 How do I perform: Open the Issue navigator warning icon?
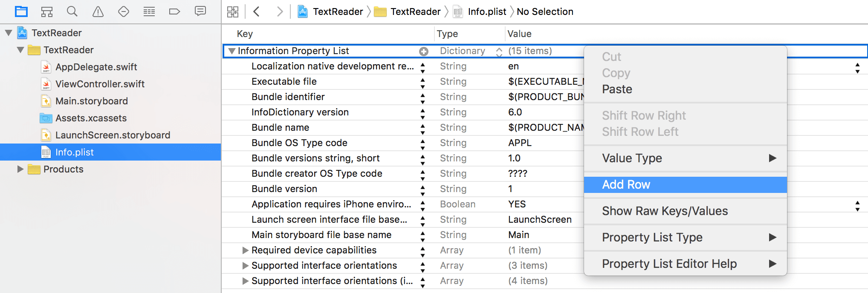[98, 11]
